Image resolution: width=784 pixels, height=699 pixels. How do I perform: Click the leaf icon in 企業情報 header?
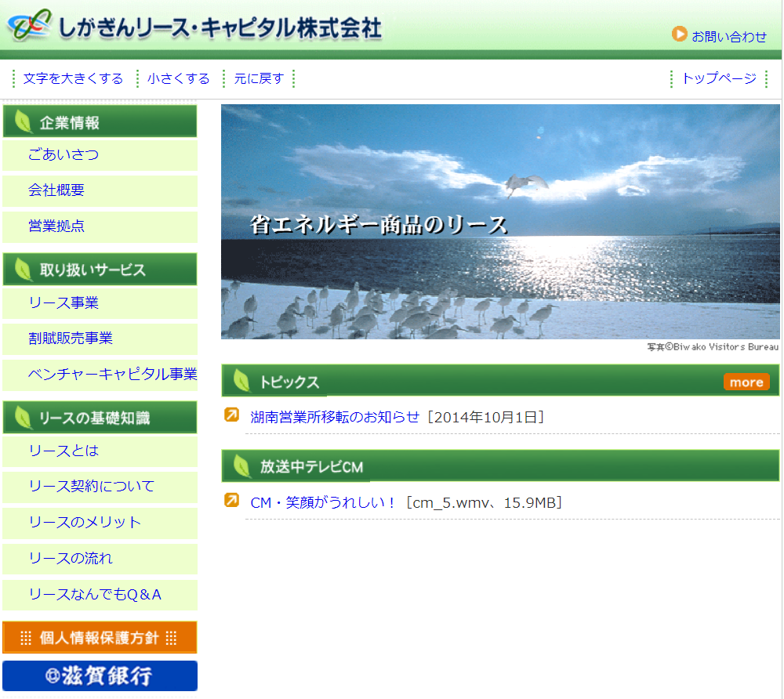coord(24,122)
